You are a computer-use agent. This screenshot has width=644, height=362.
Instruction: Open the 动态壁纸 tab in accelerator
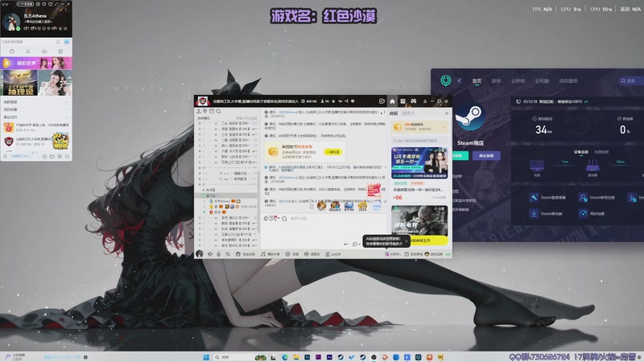tap(568, 81)
